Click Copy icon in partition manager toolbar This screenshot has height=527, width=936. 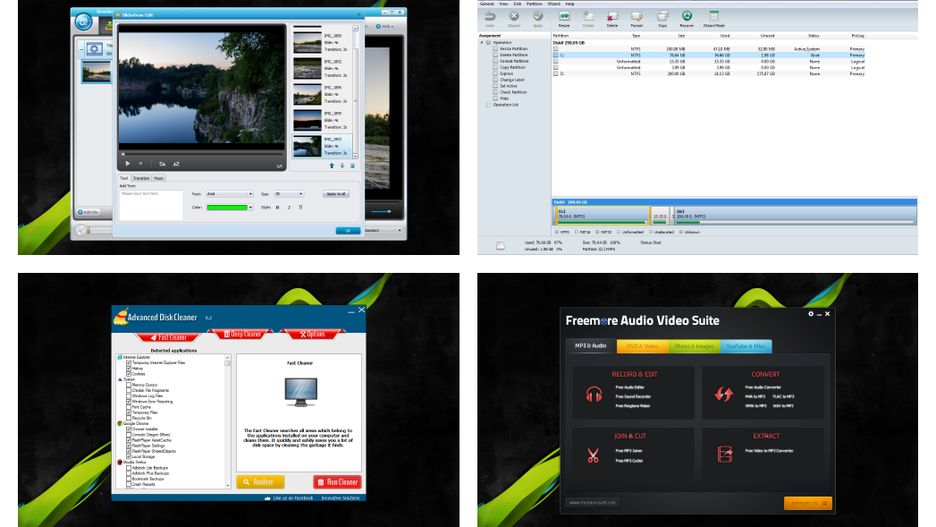click(x=662, y=17)
